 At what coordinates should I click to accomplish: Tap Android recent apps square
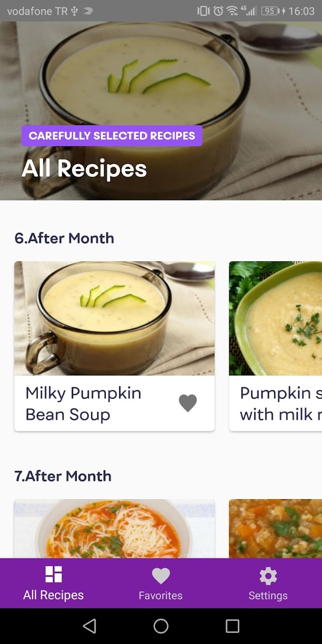pyautogui.click(x=232, y=626)
